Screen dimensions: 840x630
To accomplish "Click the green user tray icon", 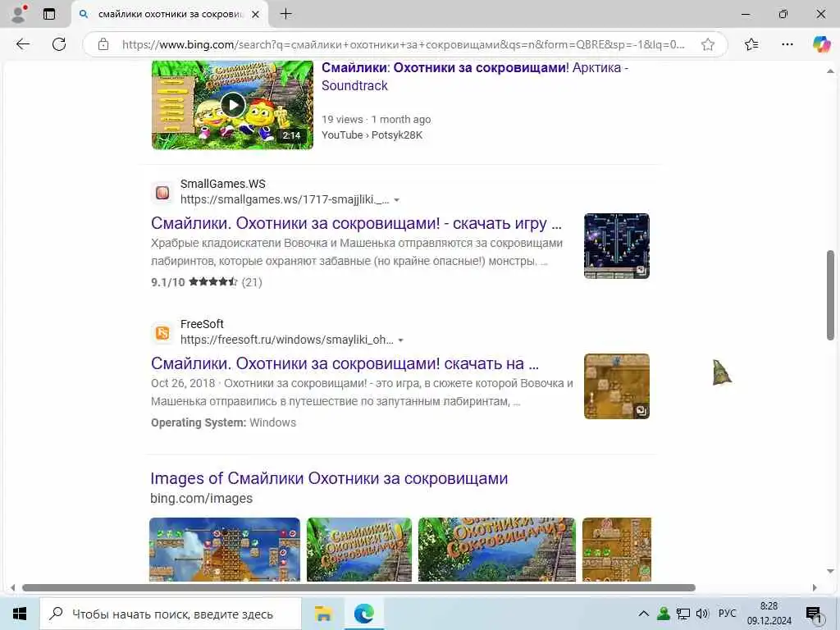I will pyautogui.click(x=663, y=614).
